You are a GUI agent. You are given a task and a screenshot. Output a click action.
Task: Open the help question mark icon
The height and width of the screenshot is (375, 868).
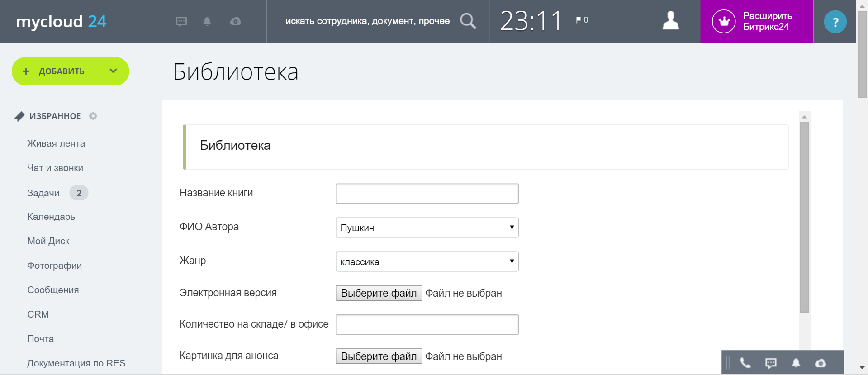pos(835,22)
